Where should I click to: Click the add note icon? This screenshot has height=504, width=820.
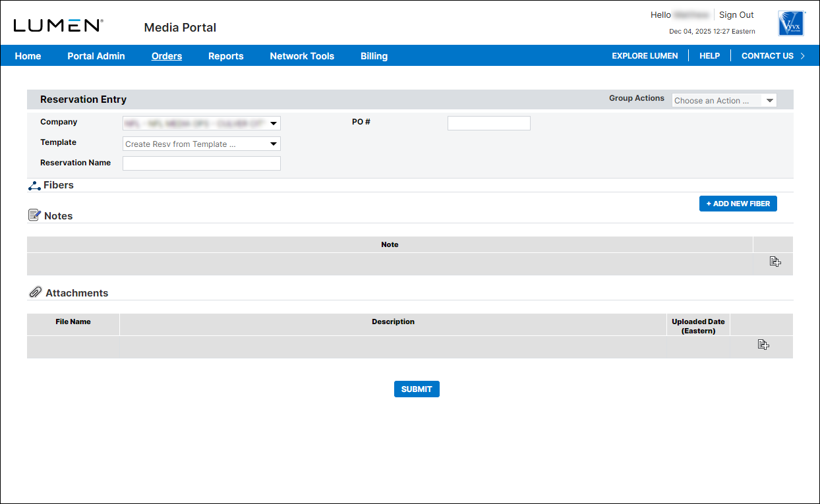[x=775, y=262]
